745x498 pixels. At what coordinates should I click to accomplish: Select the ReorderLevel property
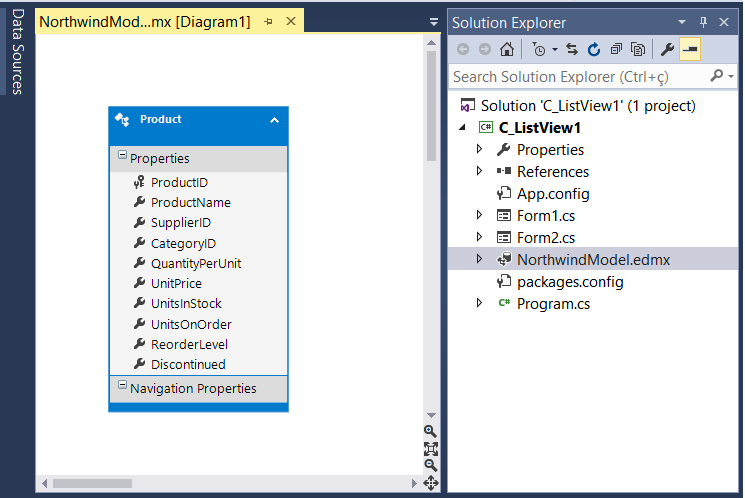point(189,344)
